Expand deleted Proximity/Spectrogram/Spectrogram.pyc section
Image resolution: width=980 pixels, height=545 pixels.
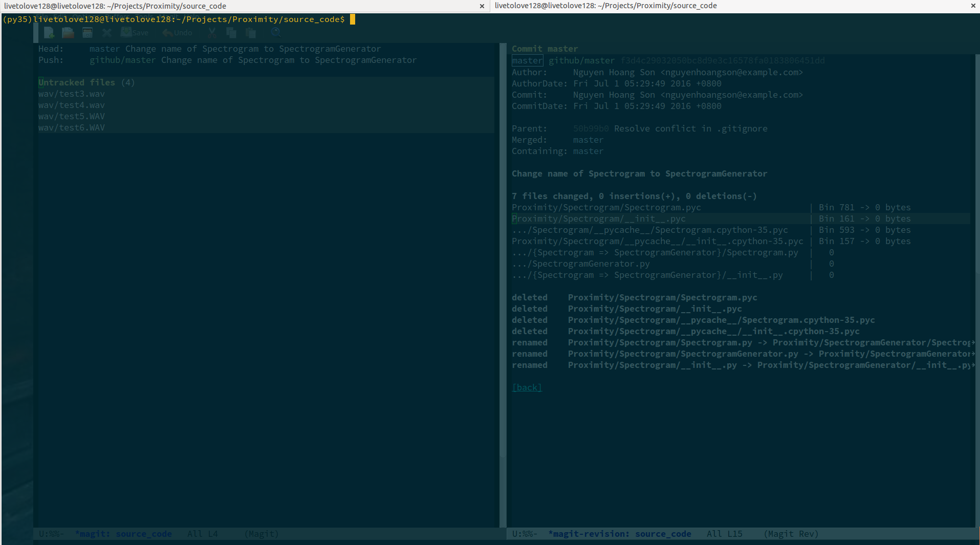point(635,297)
